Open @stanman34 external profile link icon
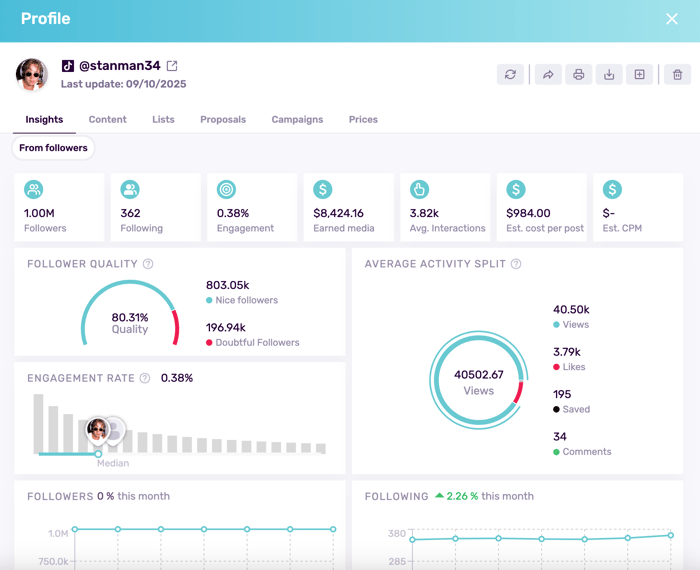This screenshot has width=700, height=570. click(x=172, y=66)
